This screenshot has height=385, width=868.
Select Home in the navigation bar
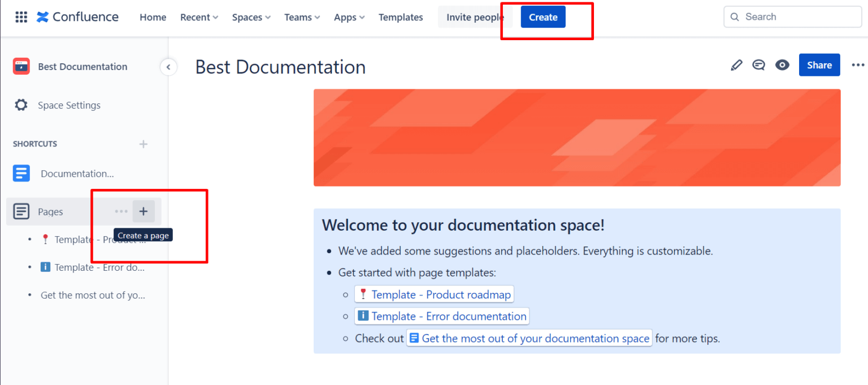pyautogui.click(x=153, y=17)
